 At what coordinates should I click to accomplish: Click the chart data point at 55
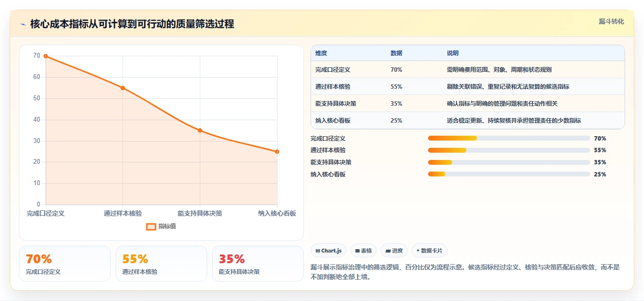point(123,88)
